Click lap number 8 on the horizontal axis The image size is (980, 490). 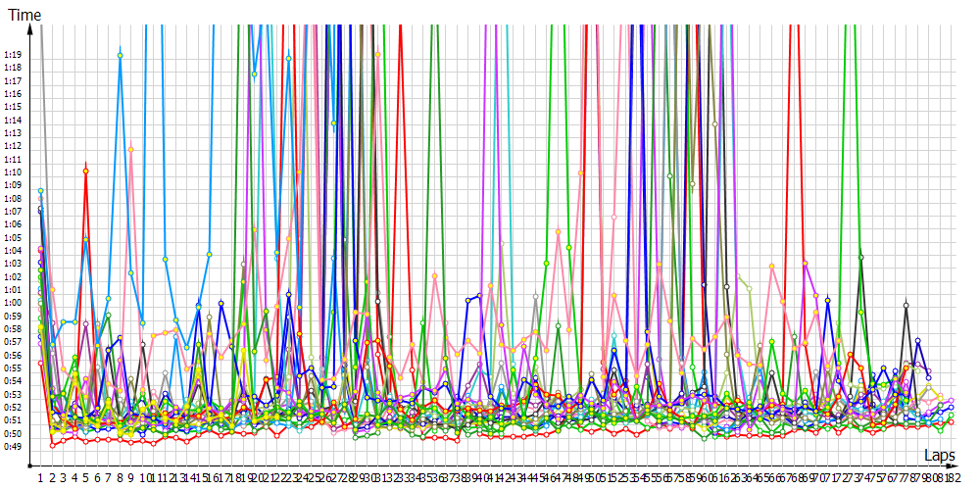pyautogui.click(x=120, y=477)
